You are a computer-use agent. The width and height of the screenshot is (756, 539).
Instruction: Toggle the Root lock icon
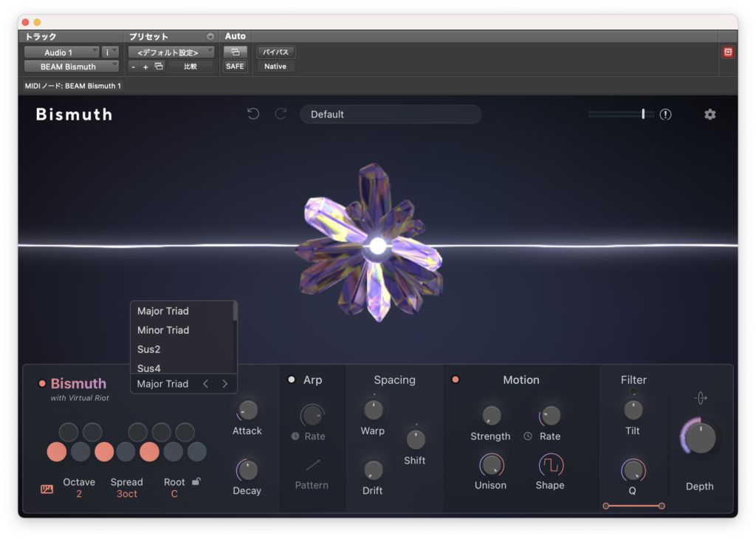click(x=196, y=481)
